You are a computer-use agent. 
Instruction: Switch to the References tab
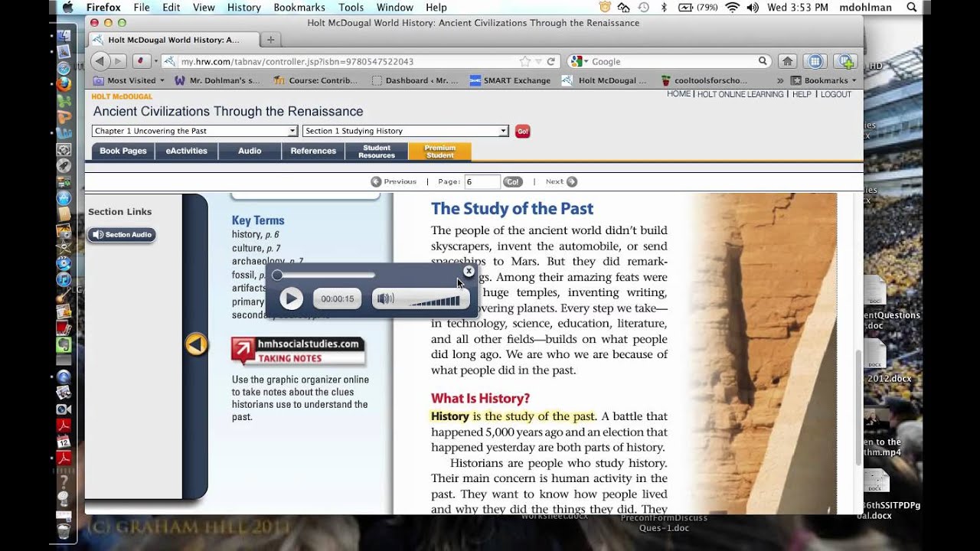tap(313, 151)
